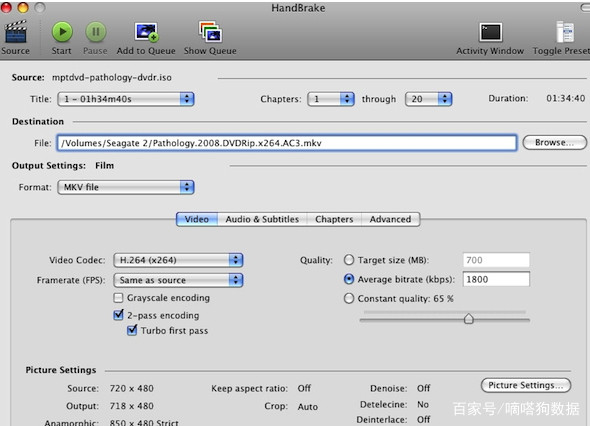This screenshot has height=426, width=590.
Task: Open the Video Codec H.264 dropdown
Action: [178, 260]
